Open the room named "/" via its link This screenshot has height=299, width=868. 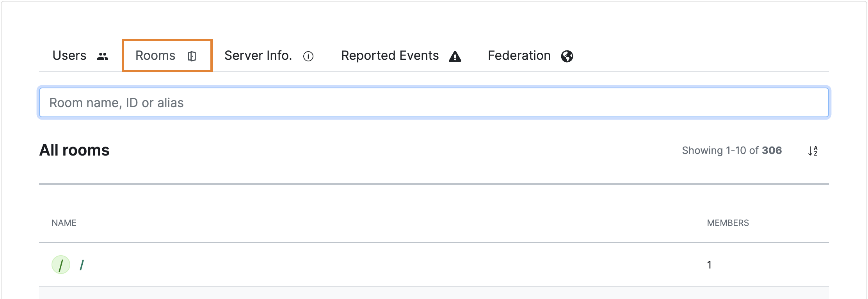(x=82, y=265)
